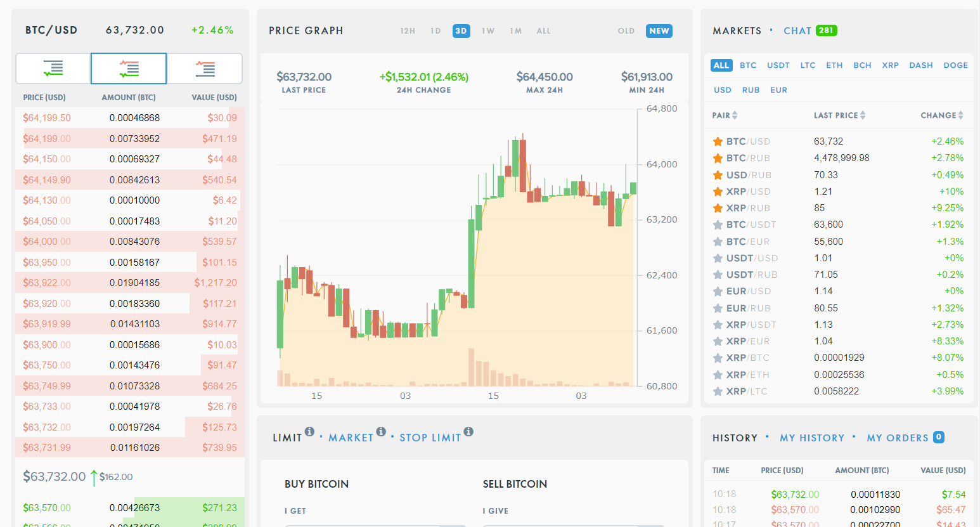Click the MIN 24H value $61,913.00
The image size is (980, 527).
point(647,77)
